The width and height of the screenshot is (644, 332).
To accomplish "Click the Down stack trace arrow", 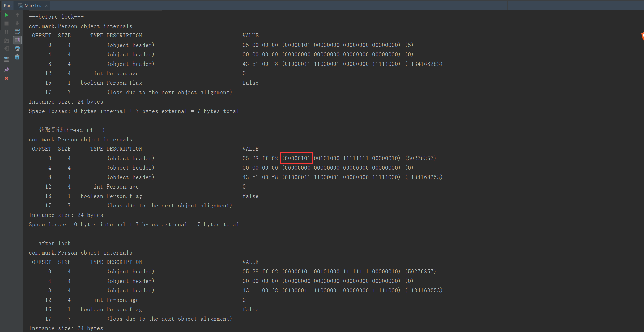I will [x=17, y=23].
